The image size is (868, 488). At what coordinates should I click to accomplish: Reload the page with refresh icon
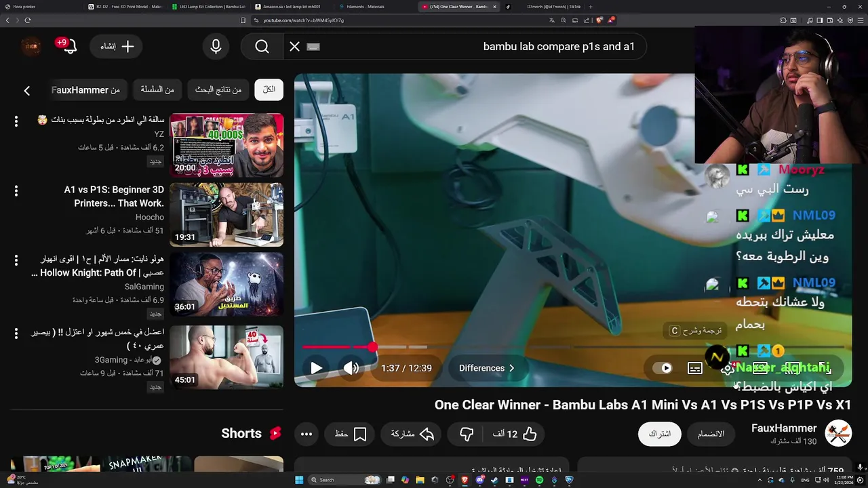(28, 20)
